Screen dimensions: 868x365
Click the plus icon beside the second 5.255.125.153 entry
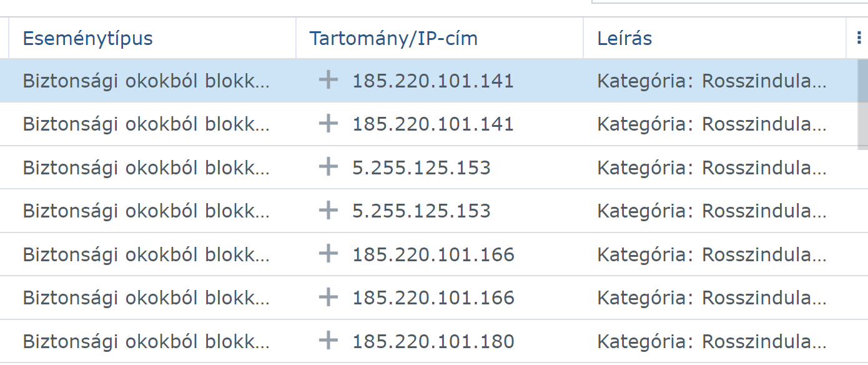(x=328, y=211)
